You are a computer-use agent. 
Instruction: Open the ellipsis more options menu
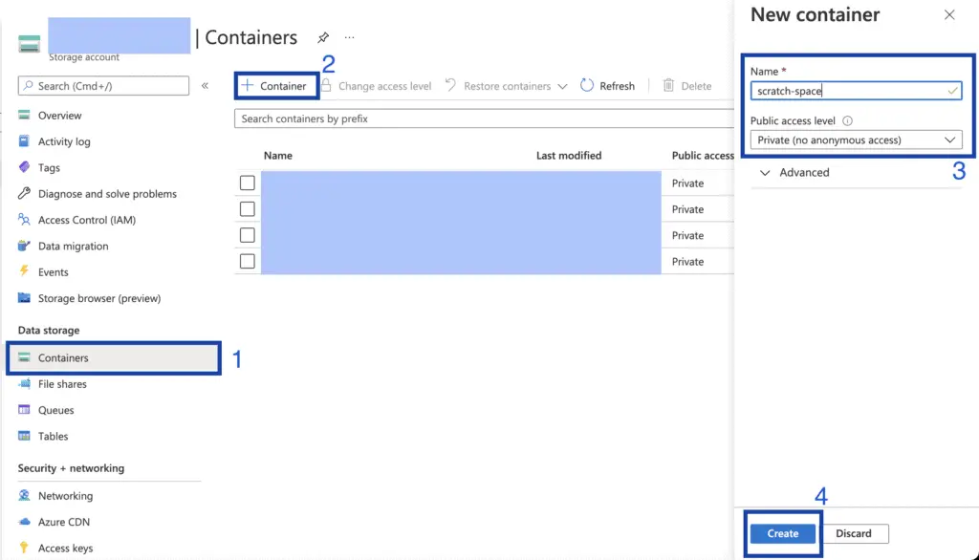[x=349, y=37]
